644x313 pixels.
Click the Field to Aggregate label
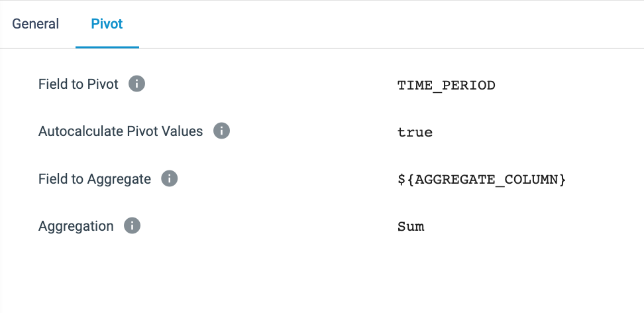(95, 179)
